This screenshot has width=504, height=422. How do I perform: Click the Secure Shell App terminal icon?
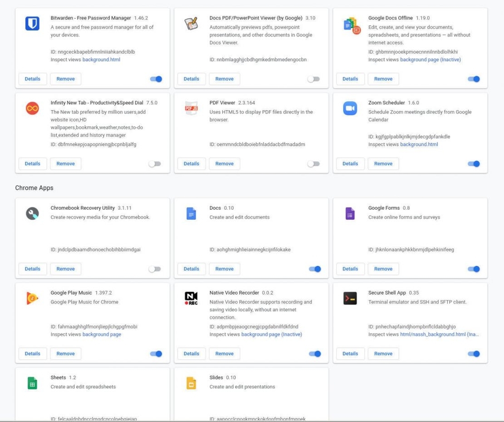pos(350,298)
